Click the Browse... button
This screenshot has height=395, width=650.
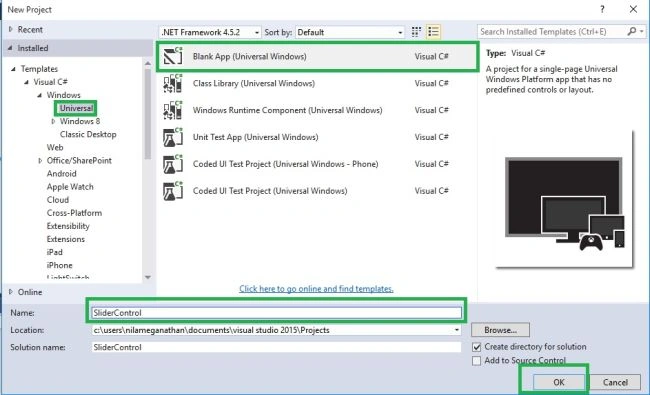[x=500, y=330]
